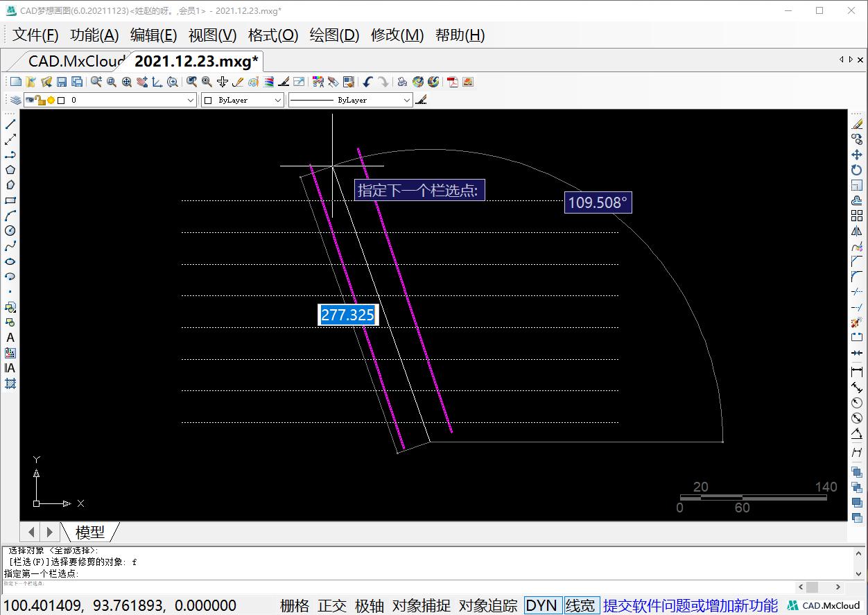Select the Circle drawing tool

(10, 231)
